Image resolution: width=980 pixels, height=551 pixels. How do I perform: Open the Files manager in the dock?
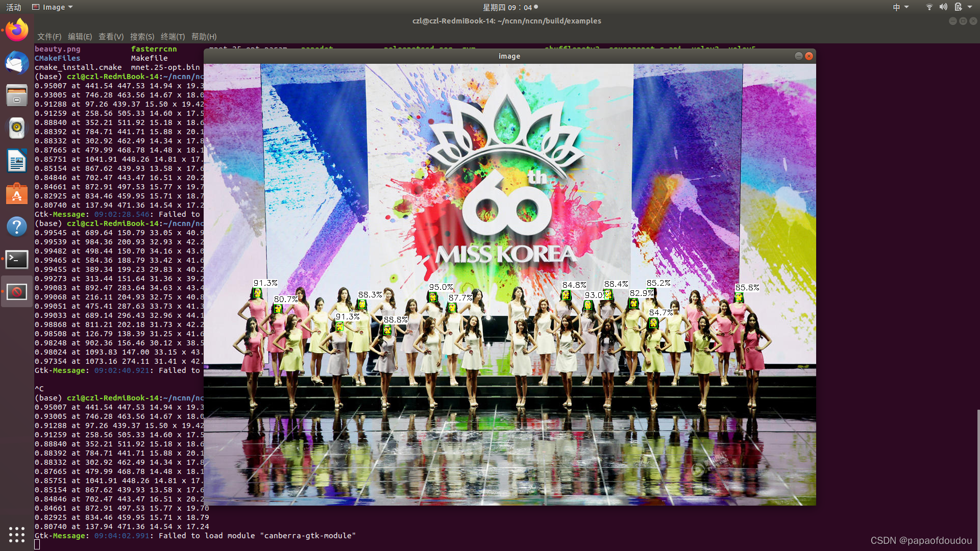coord(17,95)
